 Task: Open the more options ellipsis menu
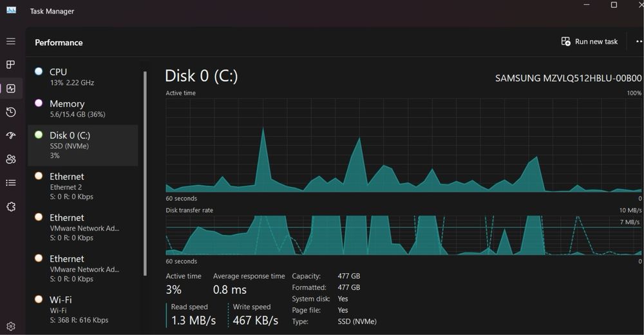638,41
